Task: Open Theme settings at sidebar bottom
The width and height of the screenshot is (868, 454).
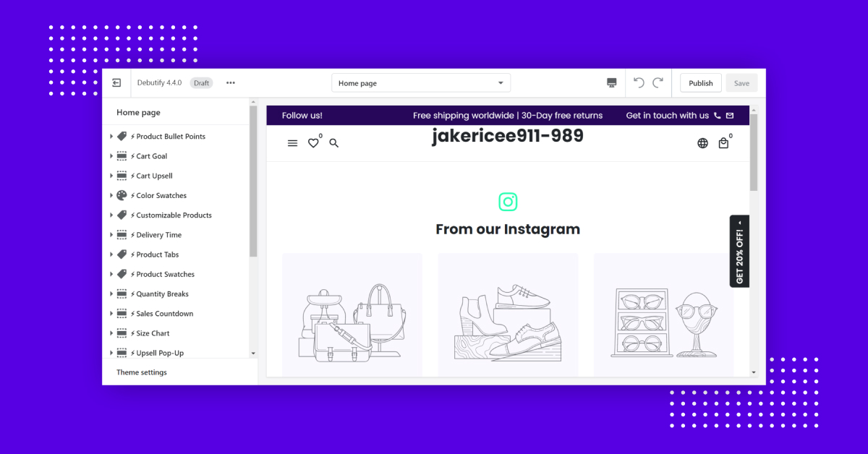Action: [142, 372]
